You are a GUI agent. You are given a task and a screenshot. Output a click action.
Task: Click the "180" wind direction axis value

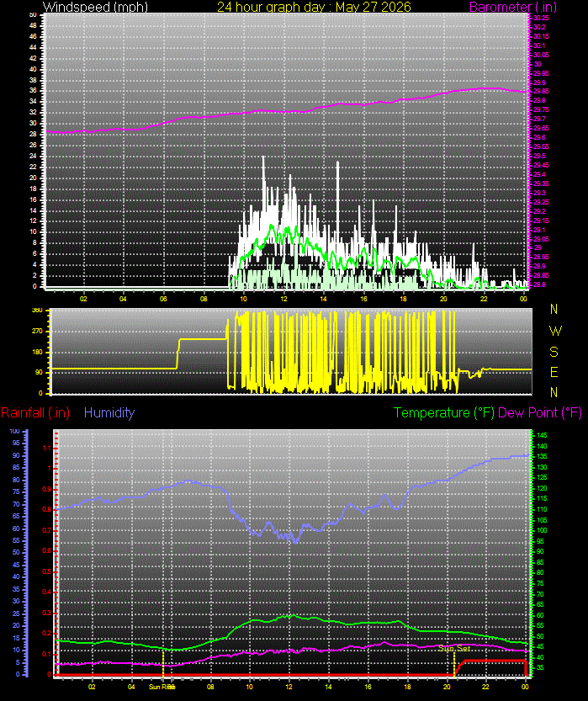click(38, 352)
